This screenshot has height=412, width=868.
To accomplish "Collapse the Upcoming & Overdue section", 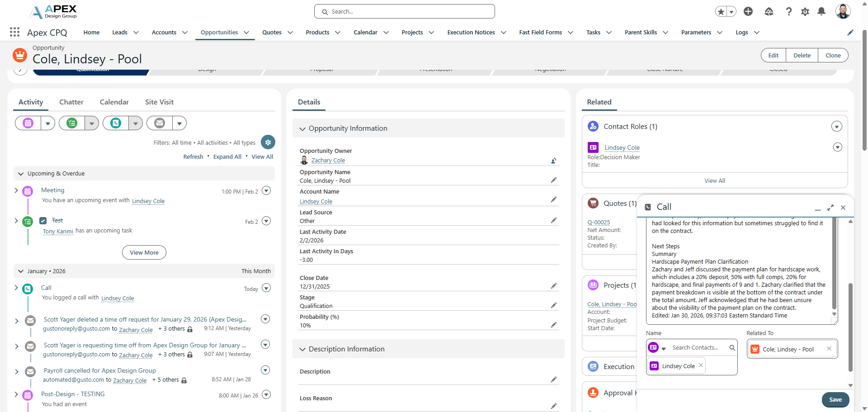I will [x=21, y=174].
